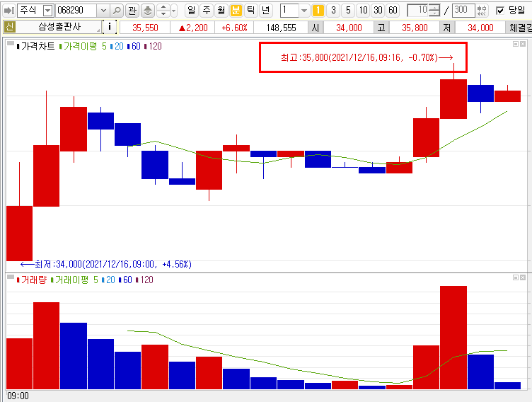The width and height of the screenshot is (532, 402).
Task: Maximize the volume chart panel
Action: 515,277
